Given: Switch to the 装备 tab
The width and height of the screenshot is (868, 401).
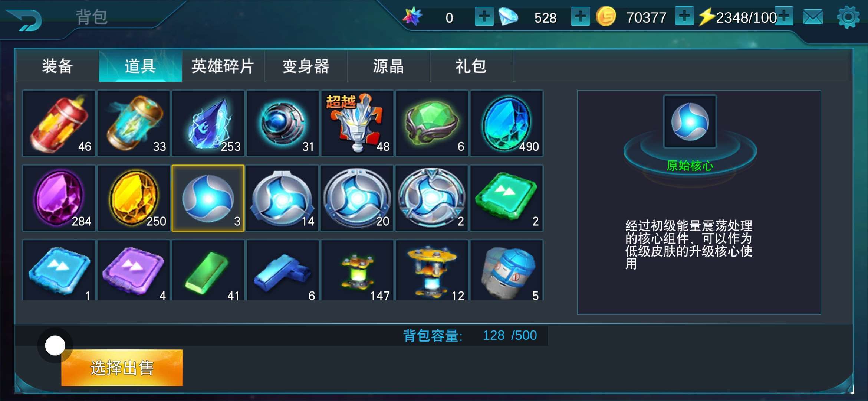Looking at the screenshot, I should click(57, 66).
